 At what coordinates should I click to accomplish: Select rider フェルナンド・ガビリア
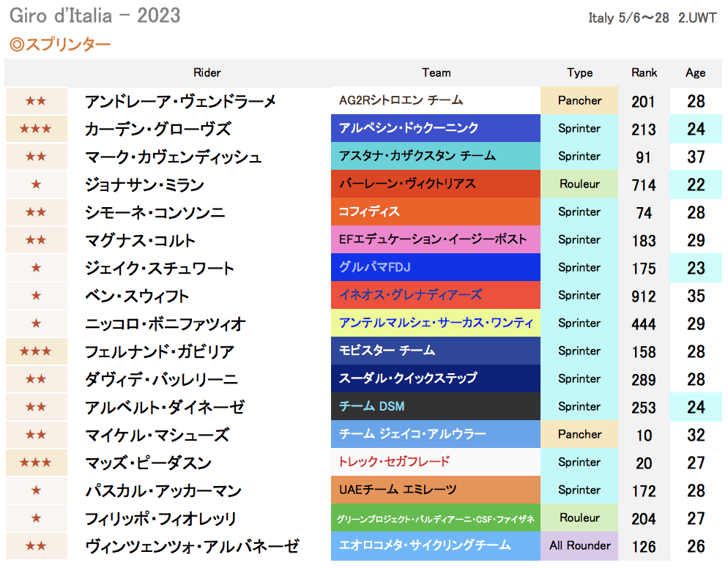tap(159, 352)
